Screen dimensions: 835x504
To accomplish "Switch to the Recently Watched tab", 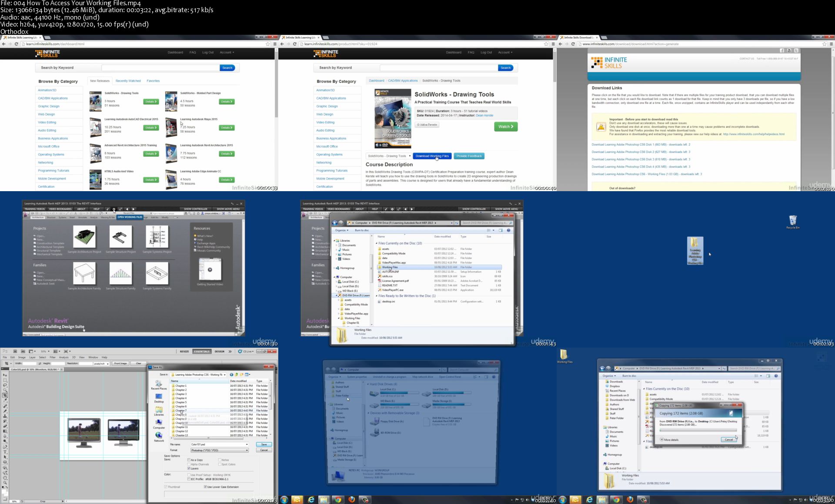I will [128, 81].
